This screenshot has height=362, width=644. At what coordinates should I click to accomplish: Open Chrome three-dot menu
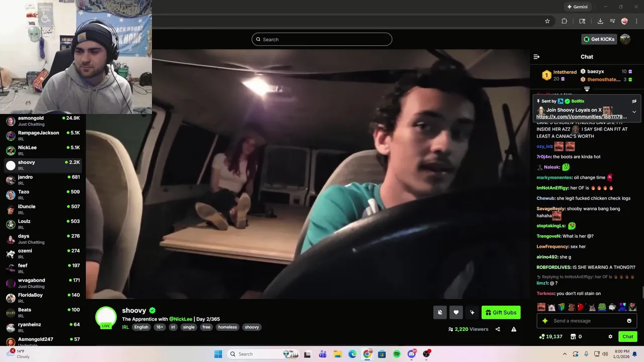point(636,21)
